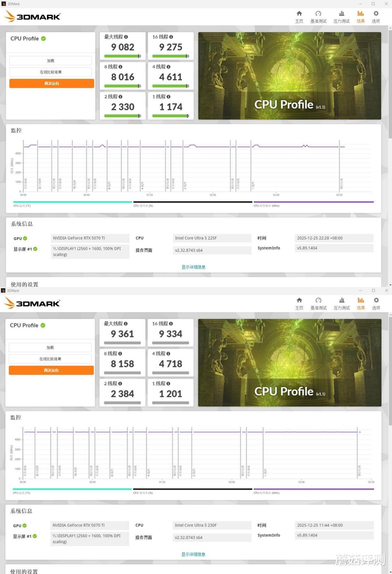The height and width of the screenshot is (574, 392).
Task: Click info icon beside 1 线程 score 1 201
Action: [x=168, y=383]
